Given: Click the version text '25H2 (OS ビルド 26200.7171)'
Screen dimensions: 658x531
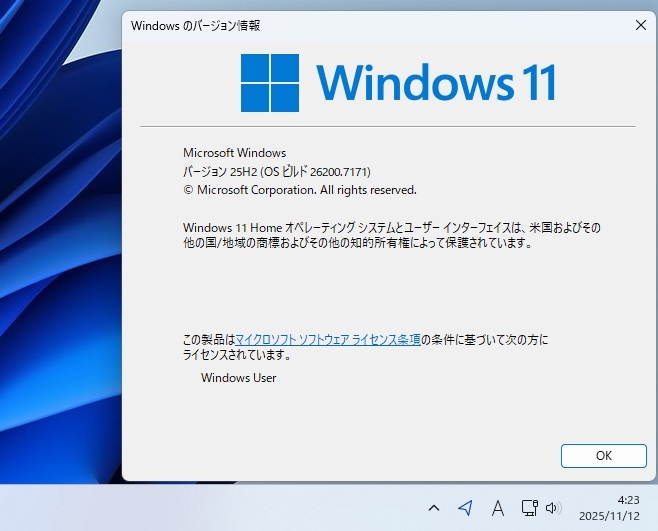Looking at the screenshot, I should pyautogui.click(x=300, y=172).
